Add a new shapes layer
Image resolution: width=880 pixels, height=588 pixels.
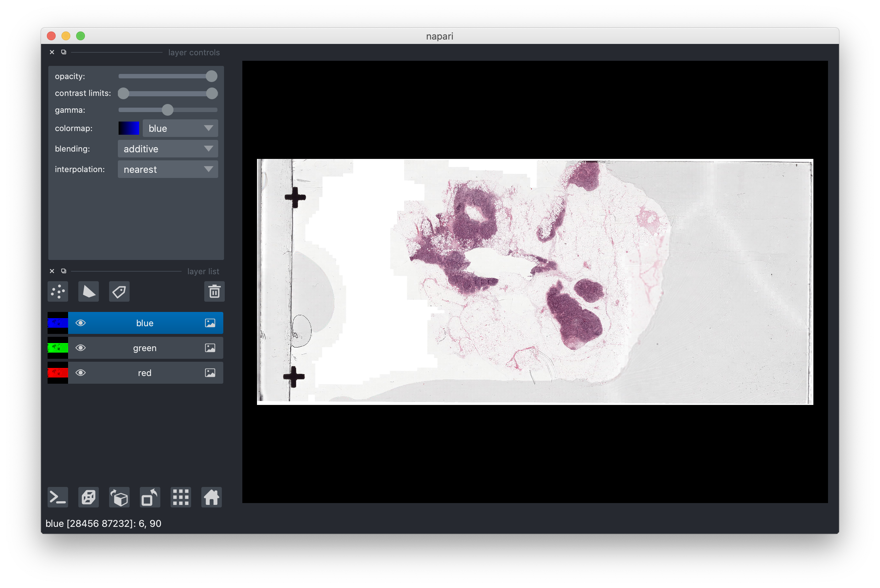[89, 291]
